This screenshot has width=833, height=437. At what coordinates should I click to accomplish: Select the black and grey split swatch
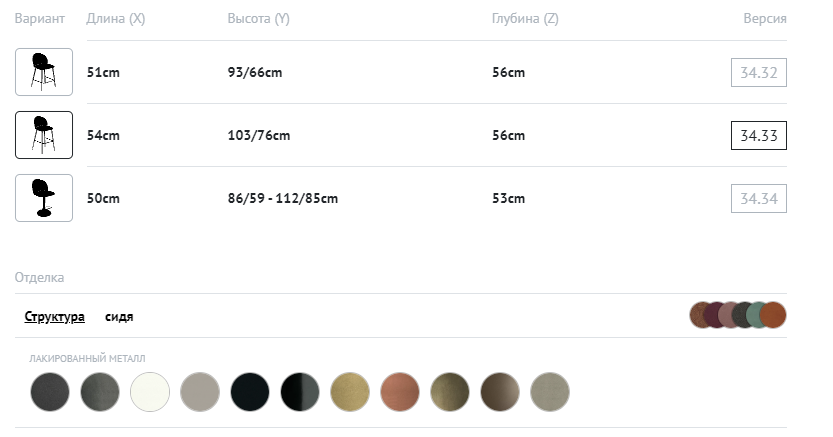click(x=300, y=391)
